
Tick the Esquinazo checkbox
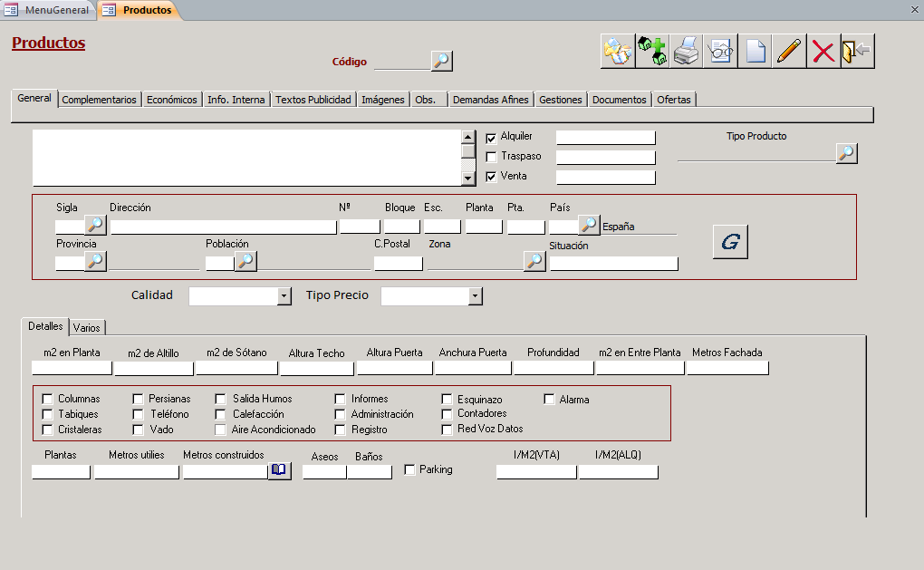click(x=447, y=400)
